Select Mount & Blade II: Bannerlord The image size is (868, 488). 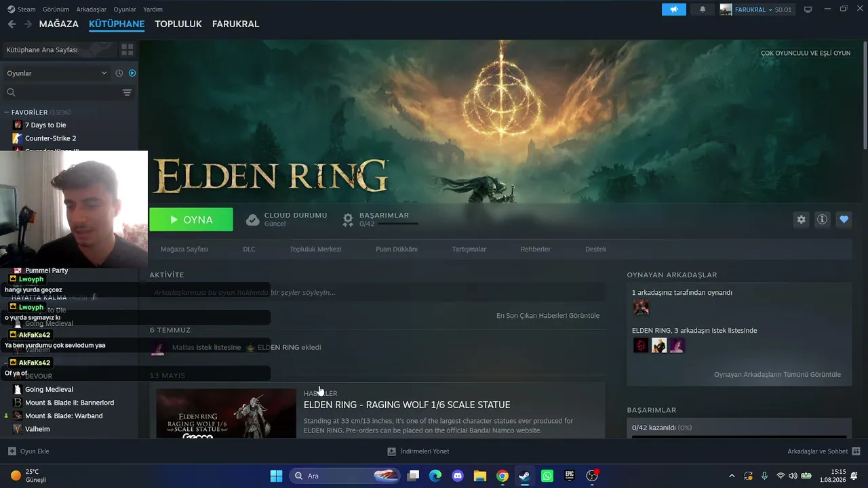(69, 403)
